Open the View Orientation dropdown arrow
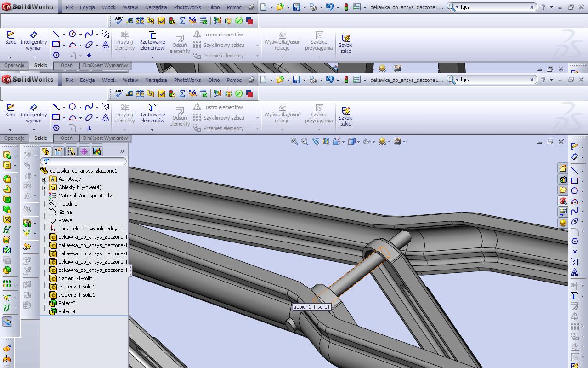 [x=343, y=142]
